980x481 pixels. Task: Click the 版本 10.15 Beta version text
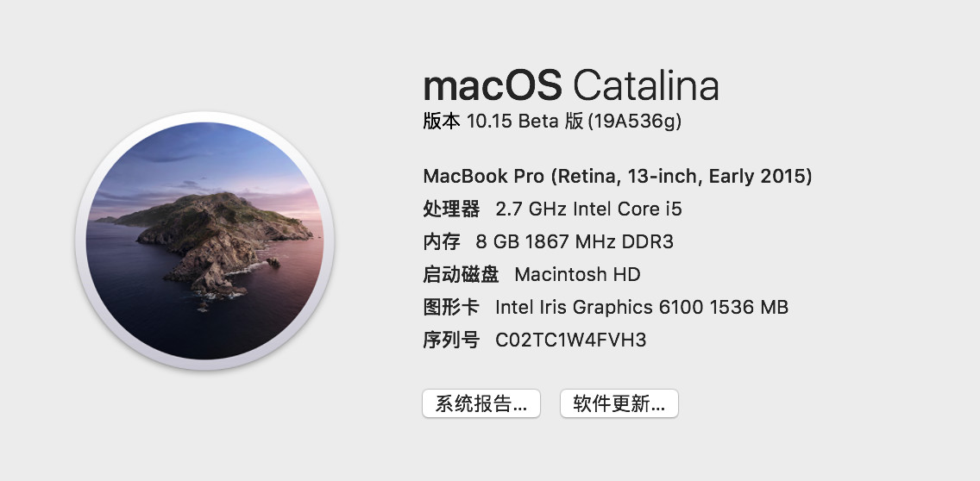503,121
